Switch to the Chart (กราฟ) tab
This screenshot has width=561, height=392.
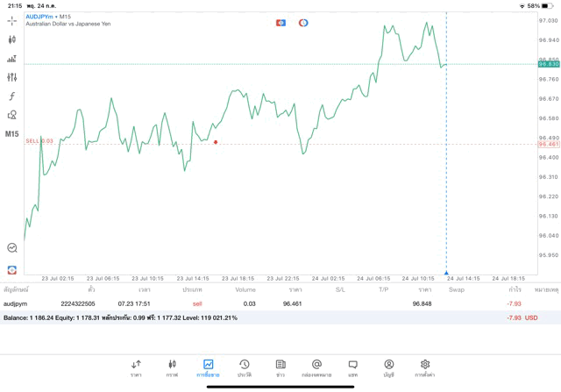tap(172, 367)
